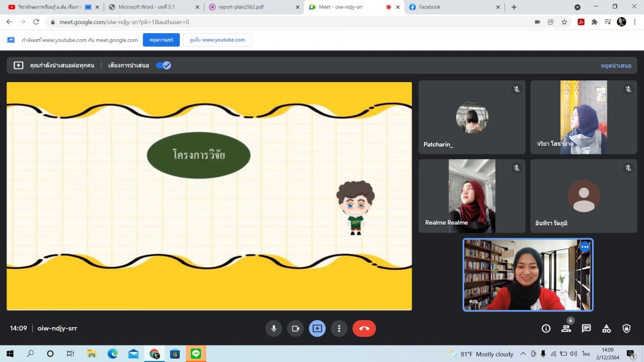Show the participants list
Screen dimensions: 644x362
click(566, 329)
